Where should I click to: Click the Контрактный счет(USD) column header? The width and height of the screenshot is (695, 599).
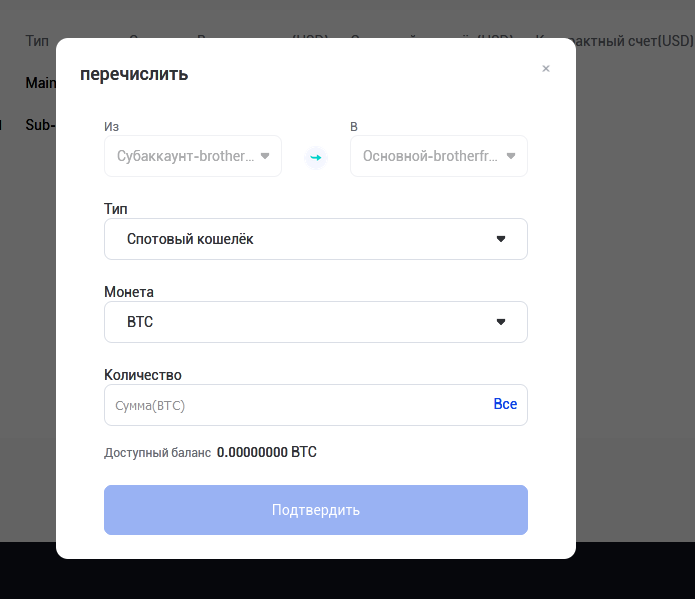[x=630, y=41]
